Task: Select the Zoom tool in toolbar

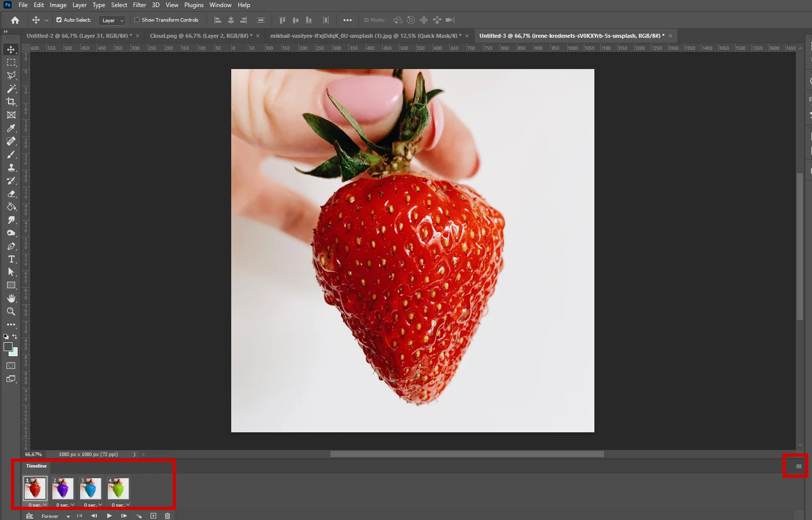Action: pyautogui.click(x=11, y=311)
